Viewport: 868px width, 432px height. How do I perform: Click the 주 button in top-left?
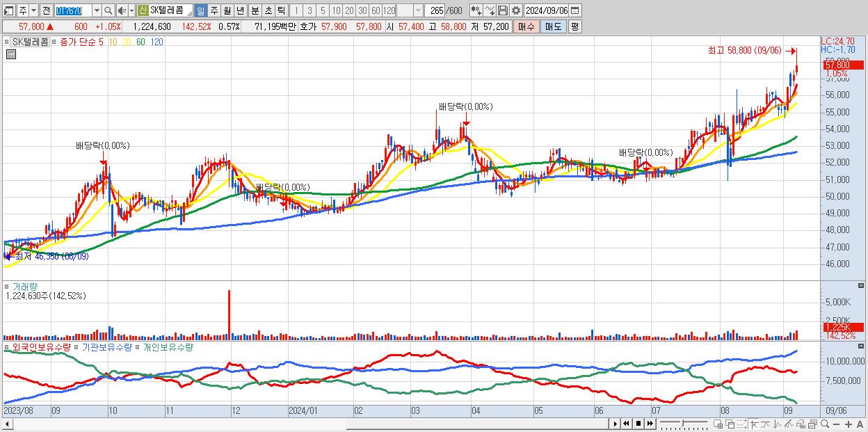click(x=23, y=11)
